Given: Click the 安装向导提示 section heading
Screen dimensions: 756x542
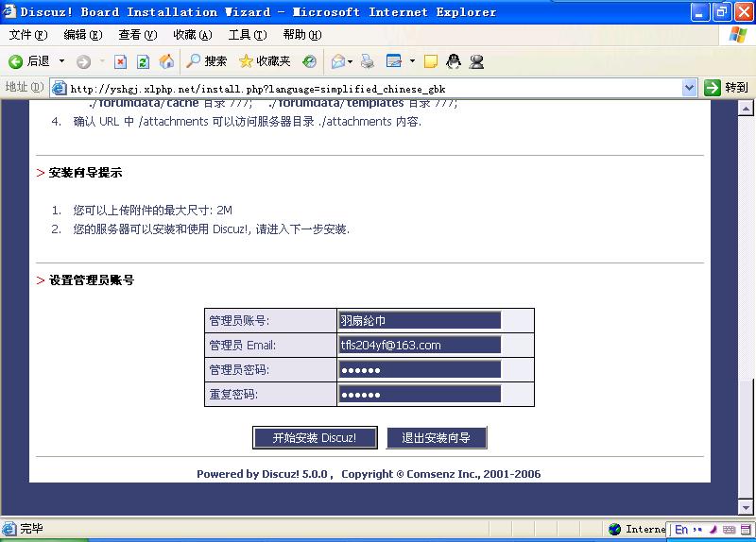Looking at the screenshot, I should pos(85,173).
